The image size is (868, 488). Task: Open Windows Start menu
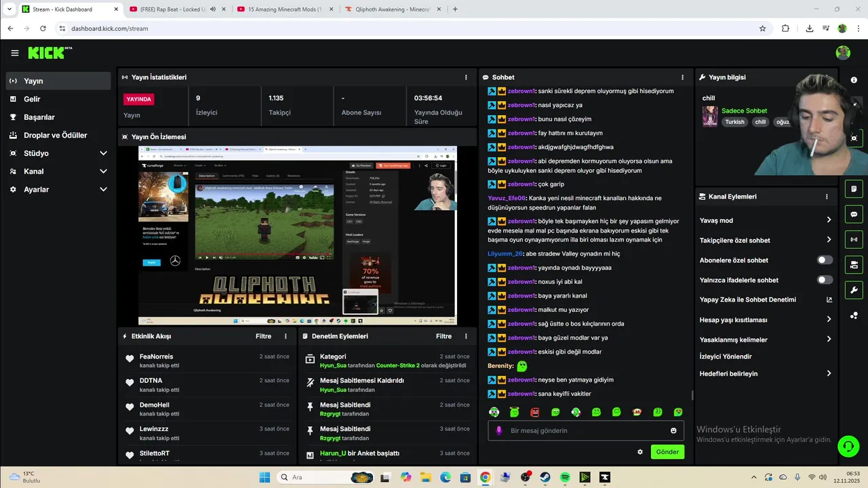(264, 477)
